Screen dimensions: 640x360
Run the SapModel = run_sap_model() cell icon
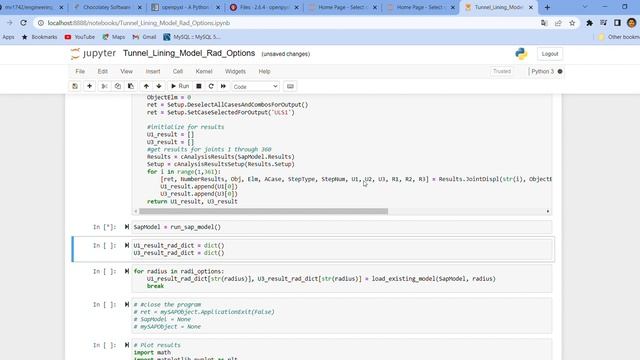[127, 227]
